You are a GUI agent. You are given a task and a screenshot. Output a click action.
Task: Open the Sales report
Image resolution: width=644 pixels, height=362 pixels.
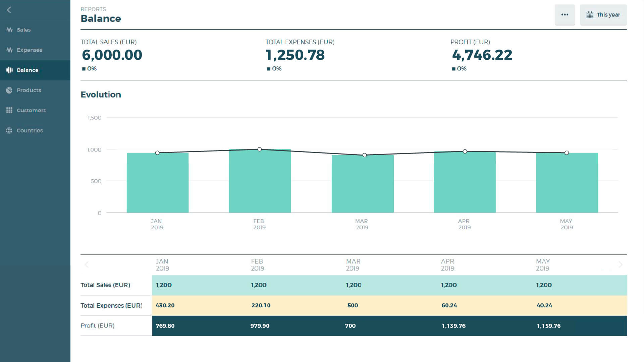click(x=35, y=30)
